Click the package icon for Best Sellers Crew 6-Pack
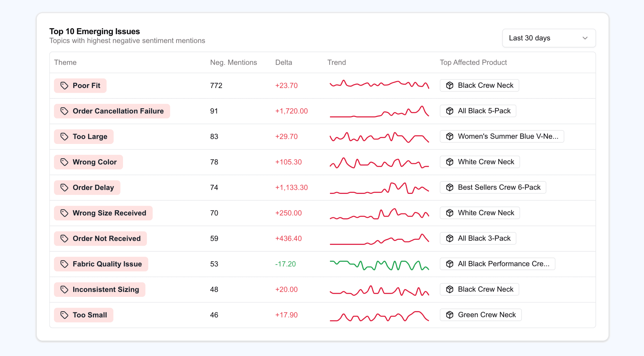Image resolution: width=644 pixels, height=356 pixels. click(450, 187)
